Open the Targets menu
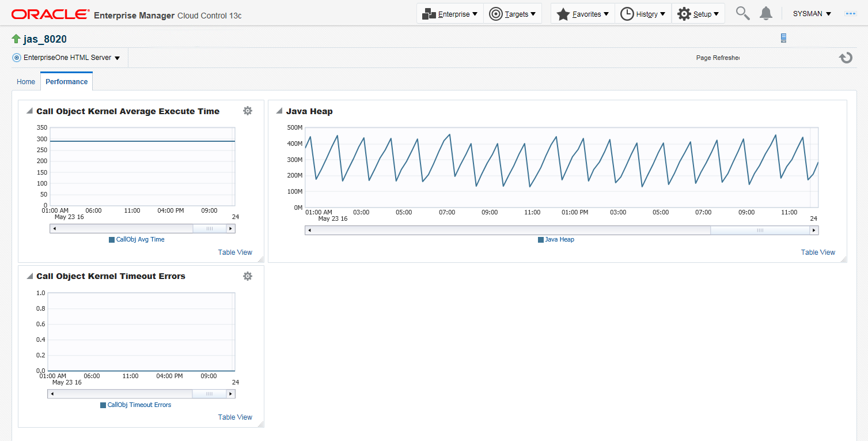Image resolution: width=868 pixels, height=441 pixels. [513, 14]
